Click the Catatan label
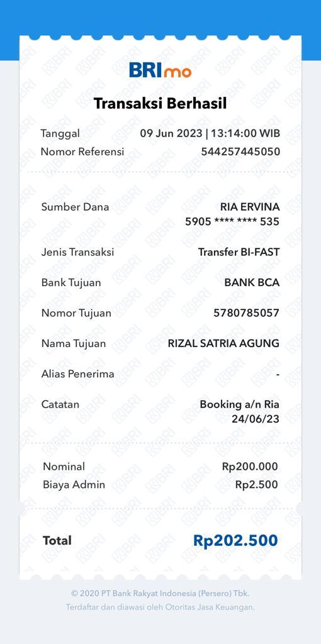 pos(60,404)
